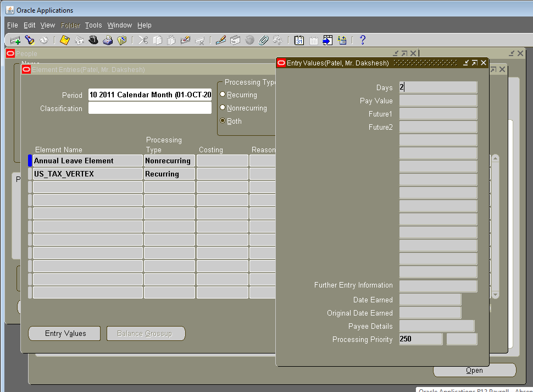Screen dimensions: 533x392
Task: Click the scroll up arrow in People window
Action: pos(495,158)
